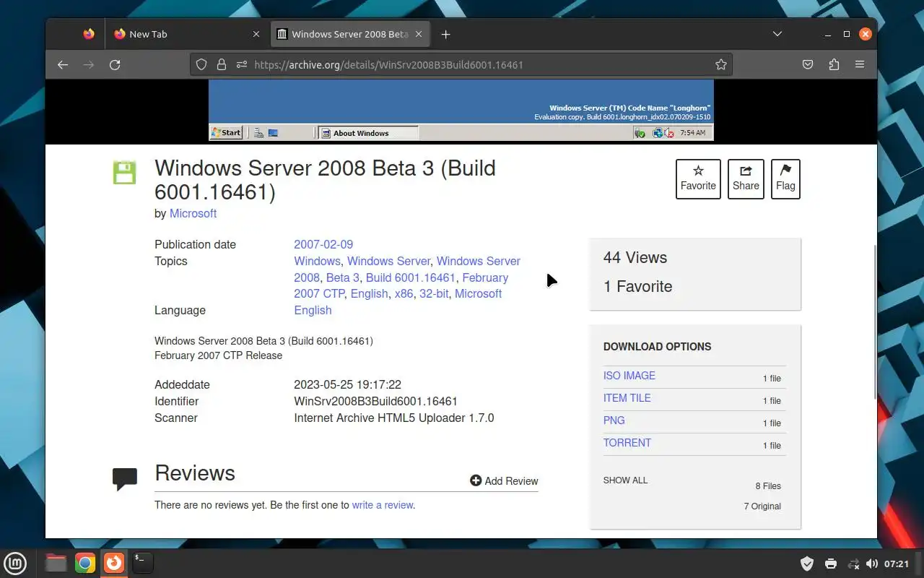Click the list all tabs chevron
Screen dimensions: 924x578
pyautogui.click(x=777, y=34)
